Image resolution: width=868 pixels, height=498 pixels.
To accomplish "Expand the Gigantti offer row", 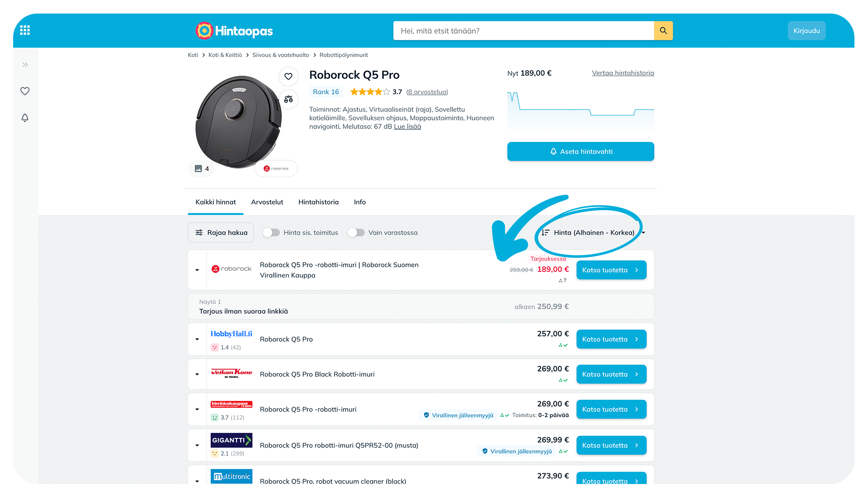I will pos(197,445).
